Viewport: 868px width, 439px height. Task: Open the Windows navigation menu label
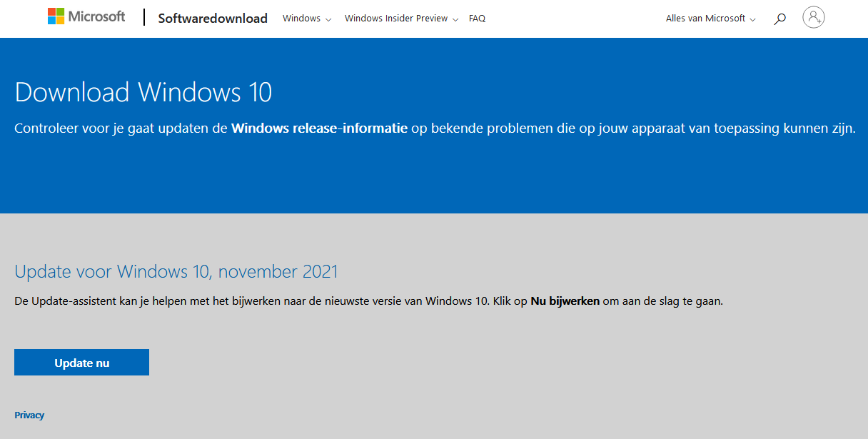pyautogui.click(x=301, y=19)
